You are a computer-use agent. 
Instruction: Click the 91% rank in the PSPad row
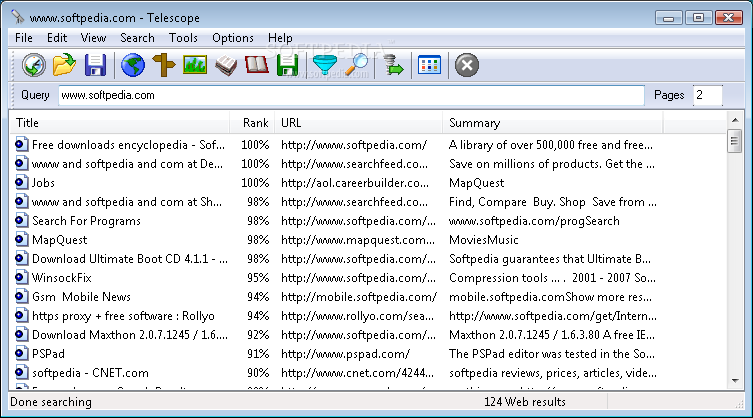click(258, 354)
